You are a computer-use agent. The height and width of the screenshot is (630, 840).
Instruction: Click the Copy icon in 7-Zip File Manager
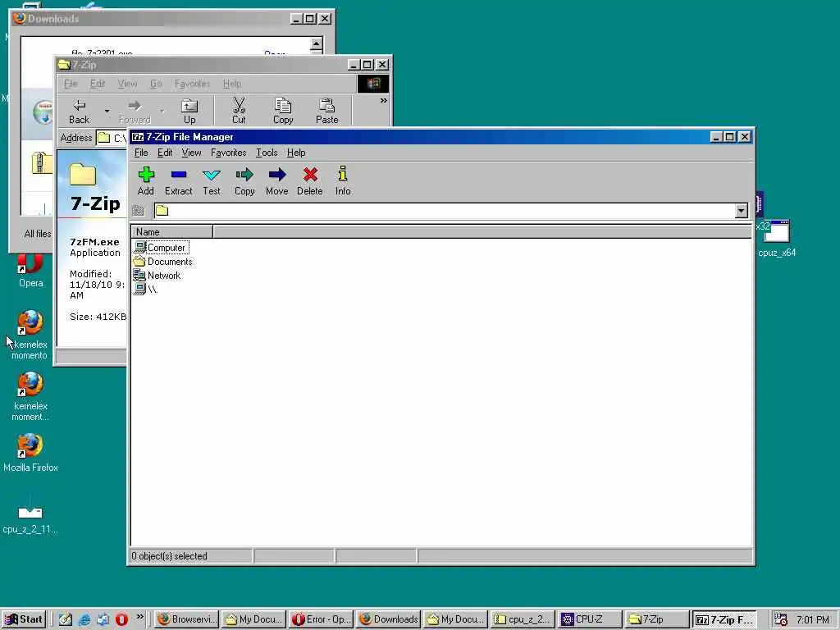244,181
